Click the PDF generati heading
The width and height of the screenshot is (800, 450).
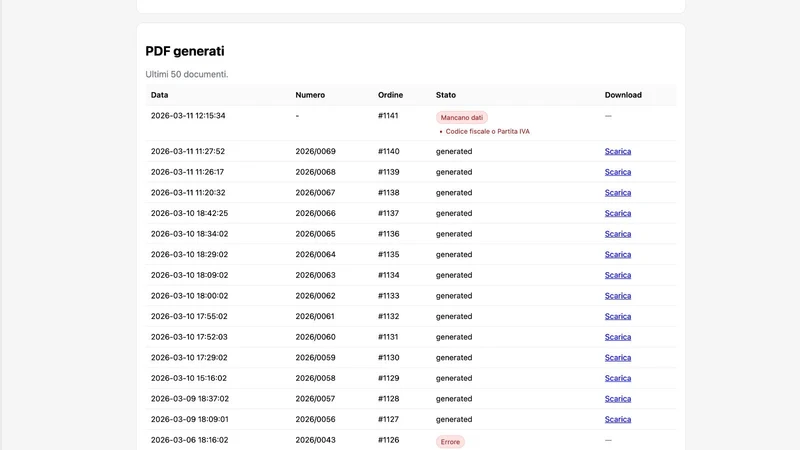pos(185,51)
